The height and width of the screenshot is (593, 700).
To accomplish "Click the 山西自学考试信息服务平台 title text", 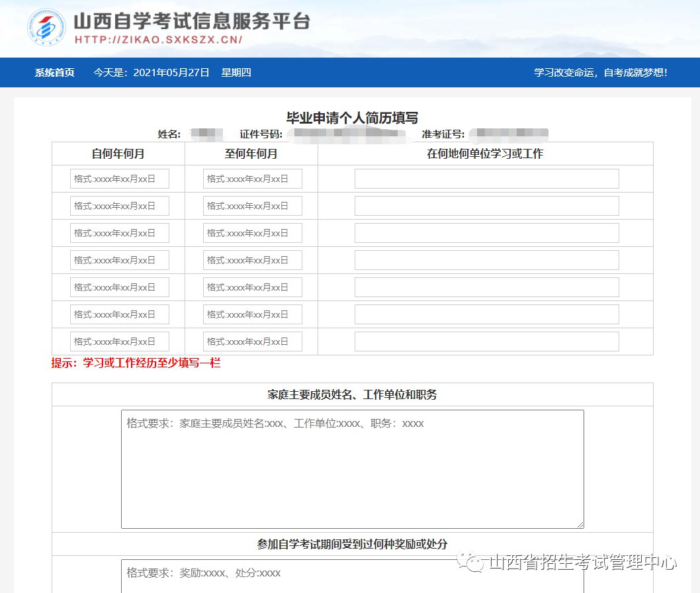I will click(192, 21).
